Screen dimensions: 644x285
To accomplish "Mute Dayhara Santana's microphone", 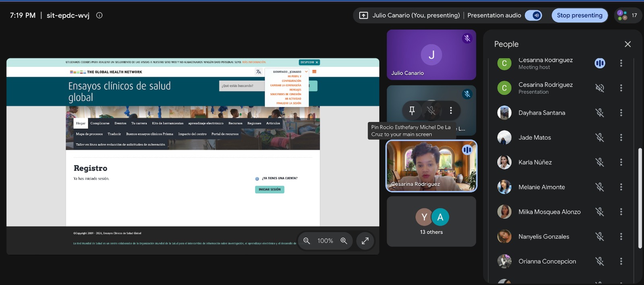I will [600, 113].
